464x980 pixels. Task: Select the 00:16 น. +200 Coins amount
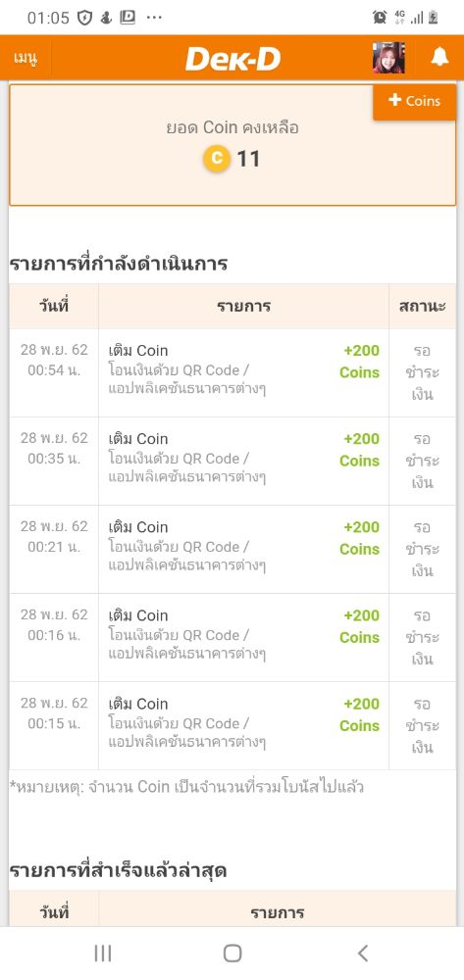point(360,626)
